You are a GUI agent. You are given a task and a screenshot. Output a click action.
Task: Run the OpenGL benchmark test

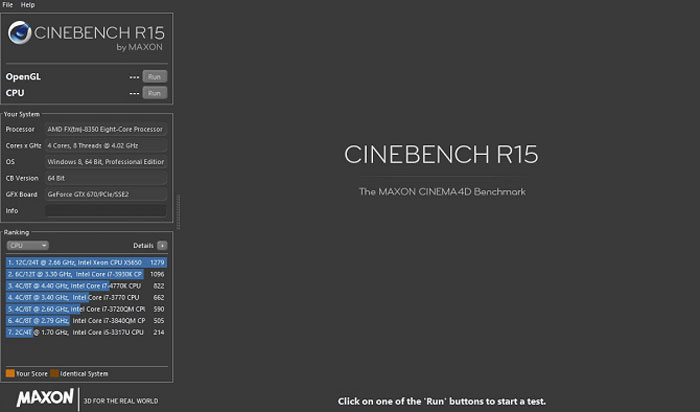click(154, 77)
